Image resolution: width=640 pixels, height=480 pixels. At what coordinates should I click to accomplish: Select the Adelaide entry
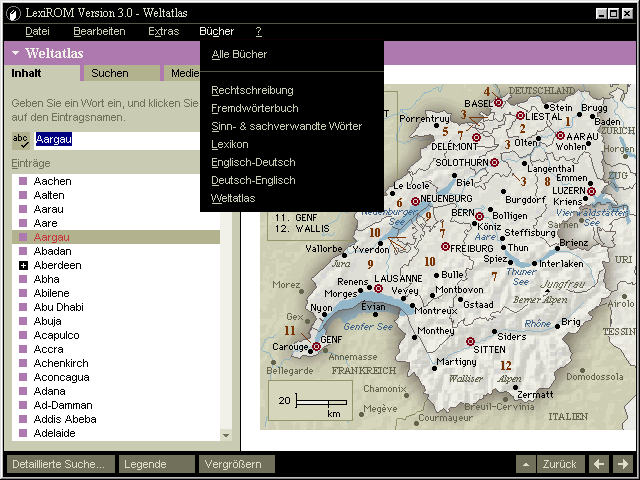pyautogui.click(x=55, y=433)
